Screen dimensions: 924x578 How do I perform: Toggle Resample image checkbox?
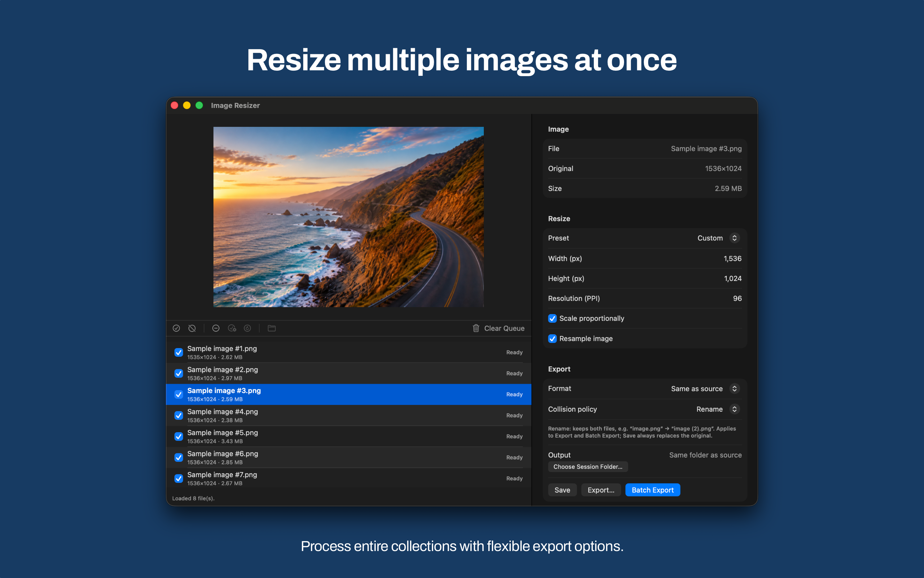point(552,339)
